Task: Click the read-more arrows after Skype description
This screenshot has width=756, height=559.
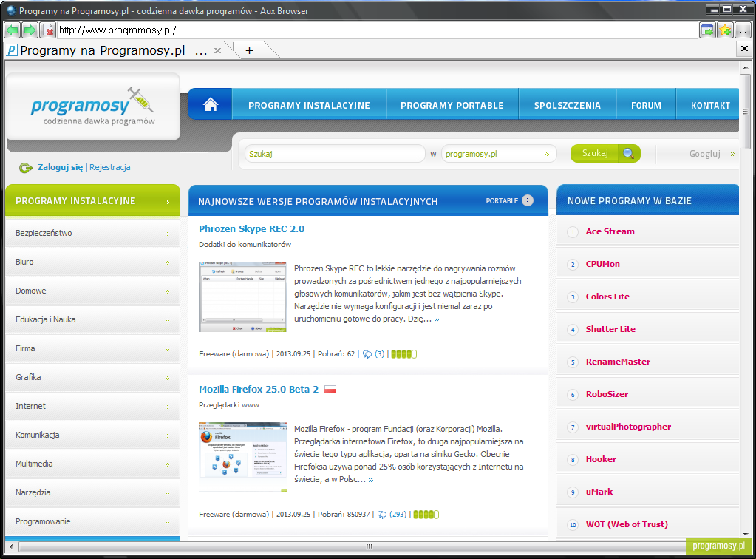Action: [436, 319]
